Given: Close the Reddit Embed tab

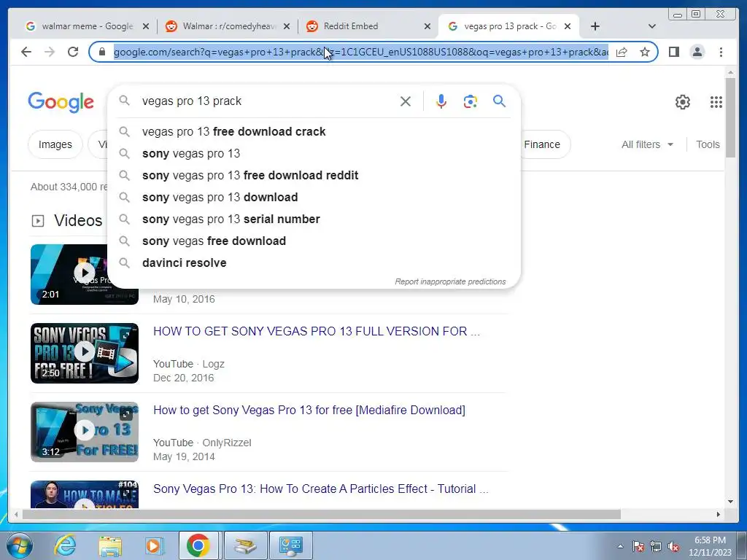Looking at the screenshot, I should pyautogui.click(x=427, y=27).
